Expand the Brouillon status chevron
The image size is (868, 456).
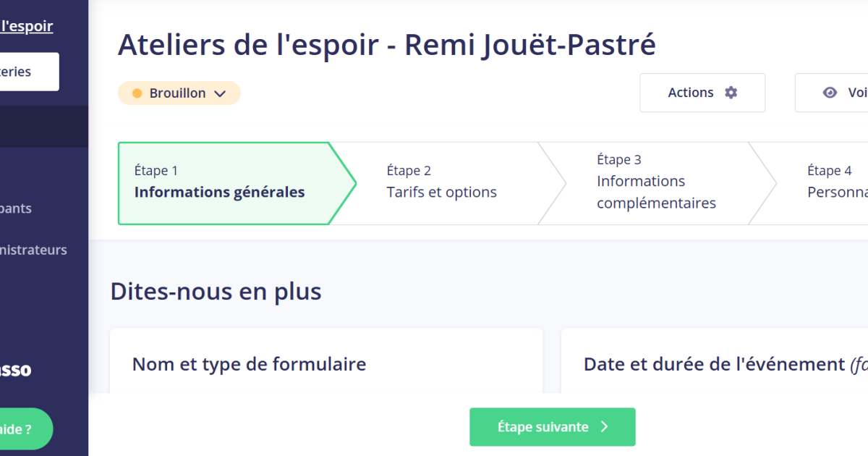221,93
